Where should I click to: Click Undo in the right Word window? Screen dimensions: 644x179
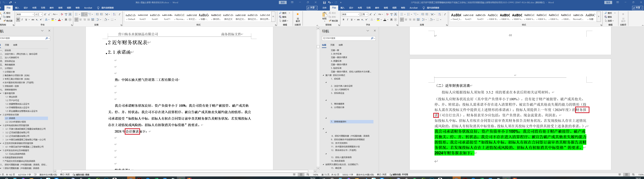329,3
